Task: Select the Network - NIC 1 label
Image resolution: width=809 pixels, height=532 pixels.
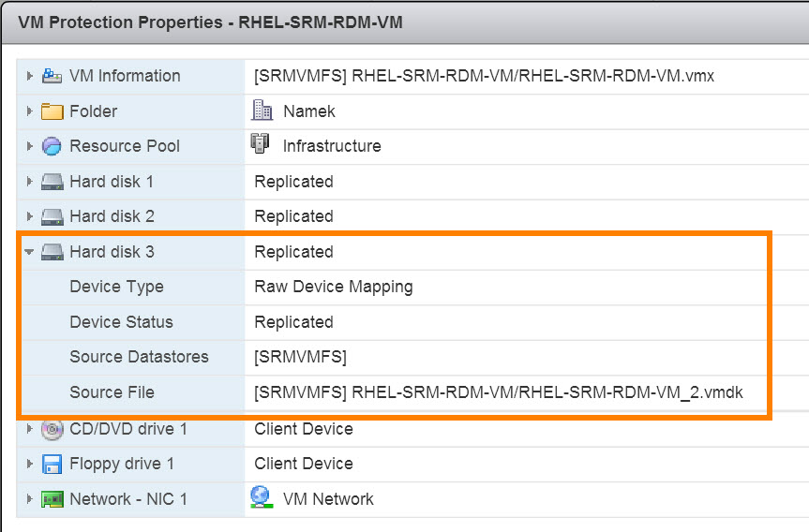Action: 128,499
